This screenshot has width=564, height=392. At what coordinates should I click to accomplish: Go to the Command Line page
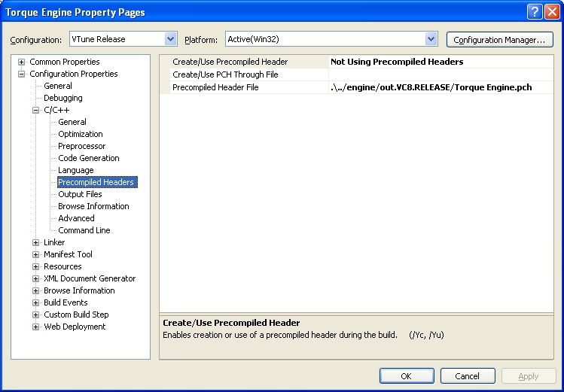point(84,230)
